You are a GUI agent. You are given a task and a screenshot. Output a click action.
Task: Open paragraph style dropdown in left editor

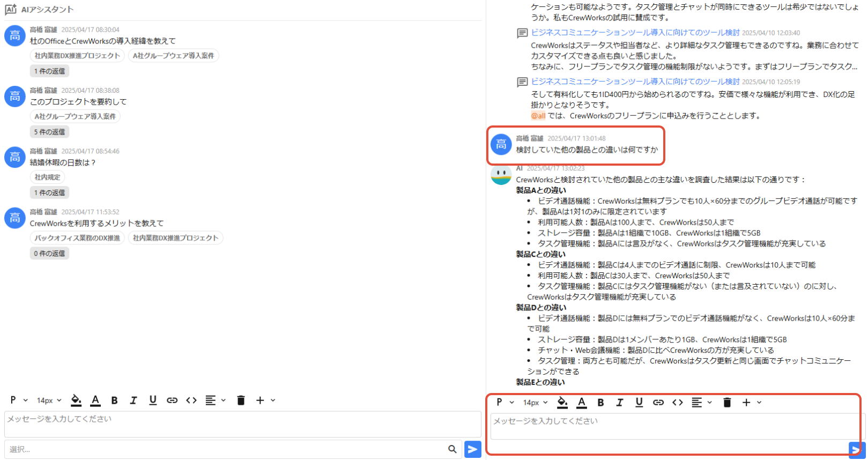coord(19,400)
